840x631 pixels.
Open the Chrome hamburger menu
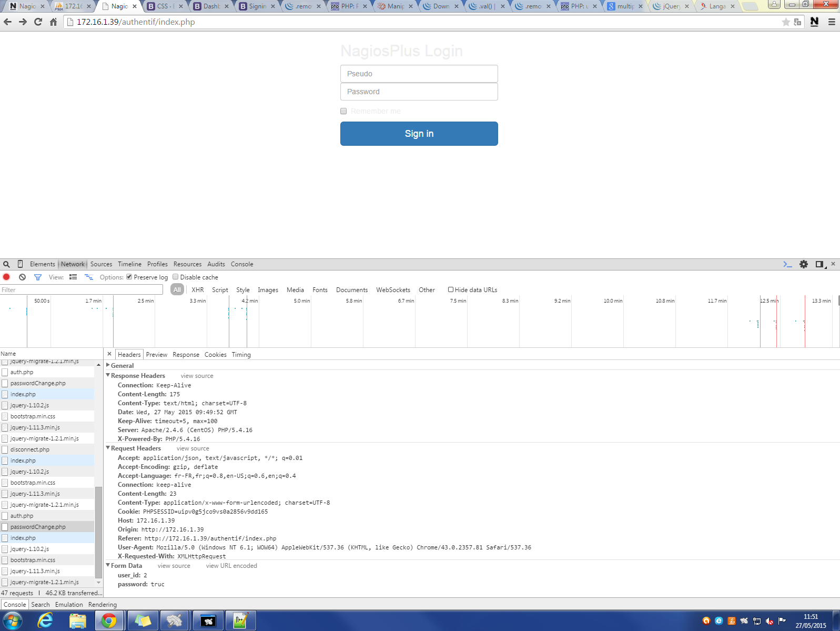[x=832, y=22]
